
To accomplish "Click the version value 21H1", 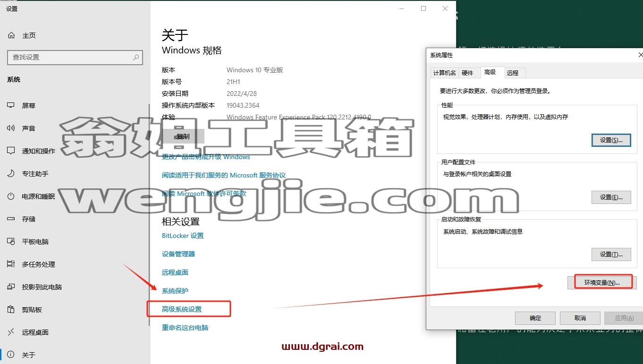I will pos(233,82).
